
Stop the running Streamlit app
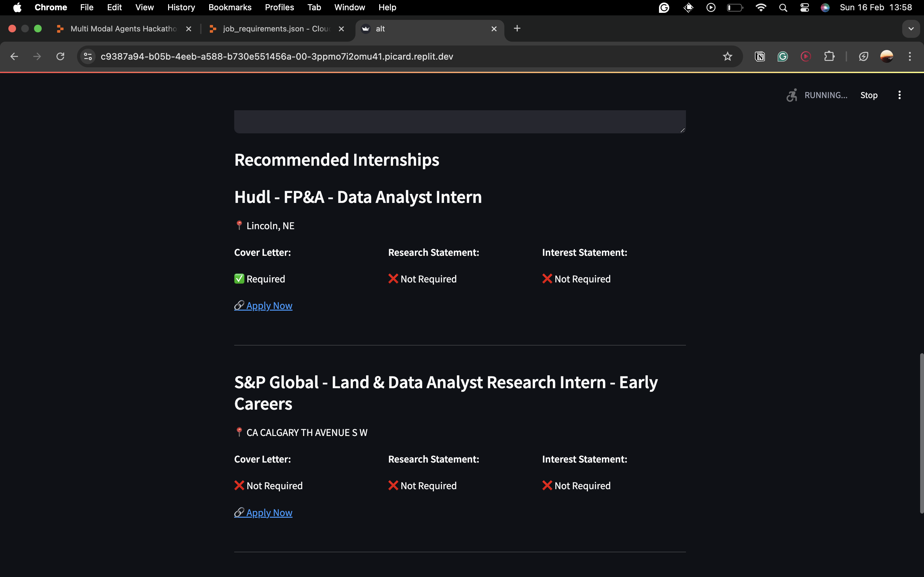click(x=868, y=95)
